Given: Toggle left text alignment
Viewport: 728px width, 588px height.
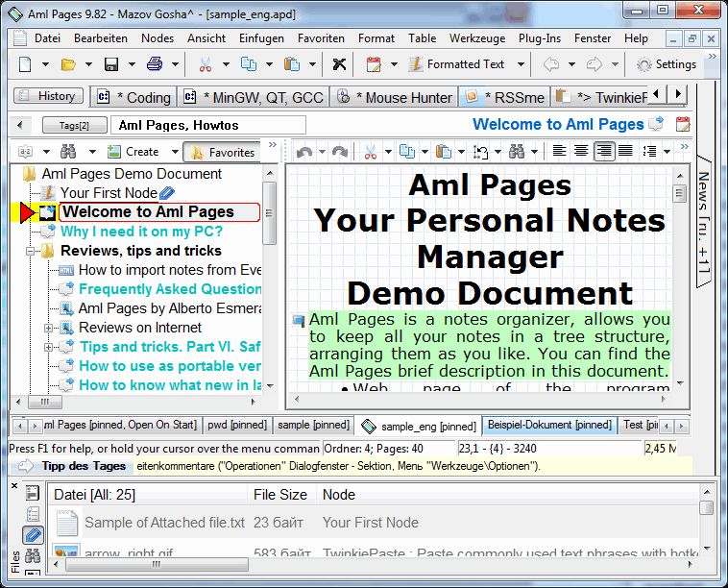Looking at the screenshot, I should coord(560,152).
